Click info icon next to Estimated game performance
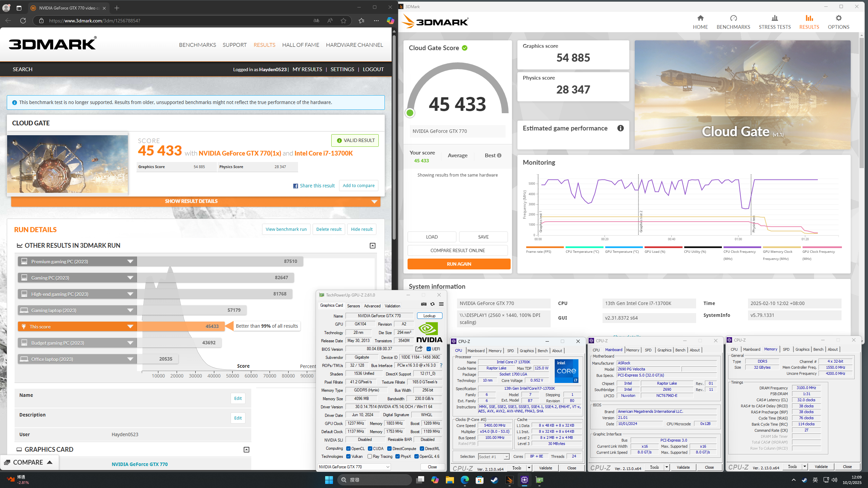The height and width of the screenshot is (488, 868). click(x=620, y=128)
